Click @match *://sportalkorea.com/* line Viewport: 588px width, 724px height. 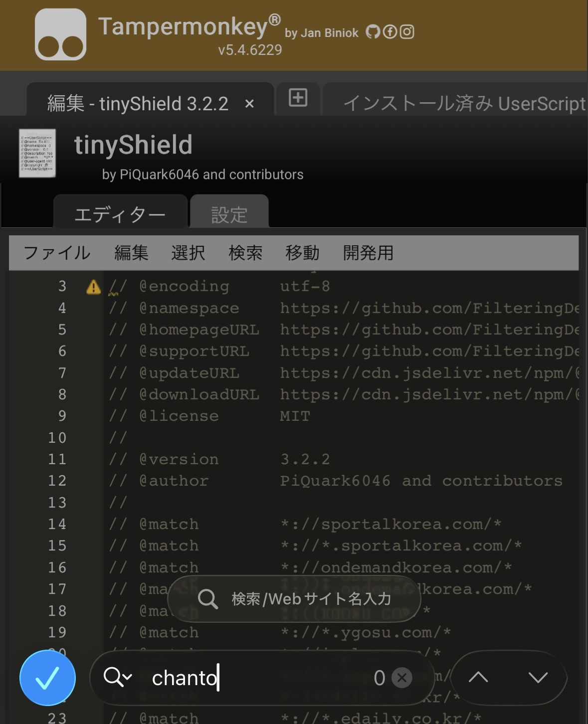(305, 524)
